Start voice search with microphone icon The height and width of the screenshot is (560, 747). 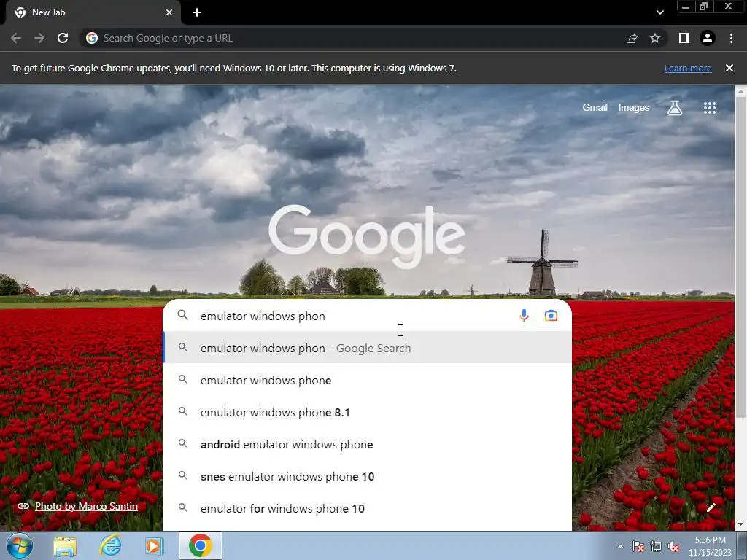coord(524,315)
